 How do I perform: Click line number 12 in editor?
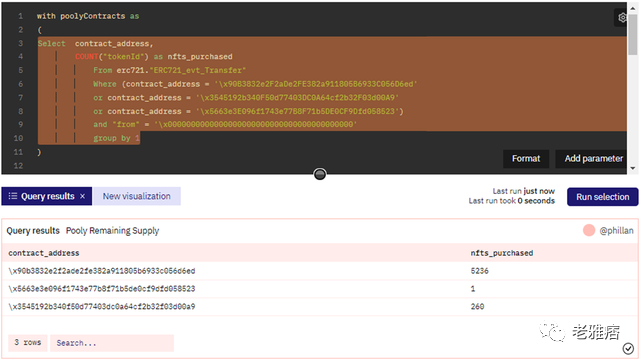[18, 166]
